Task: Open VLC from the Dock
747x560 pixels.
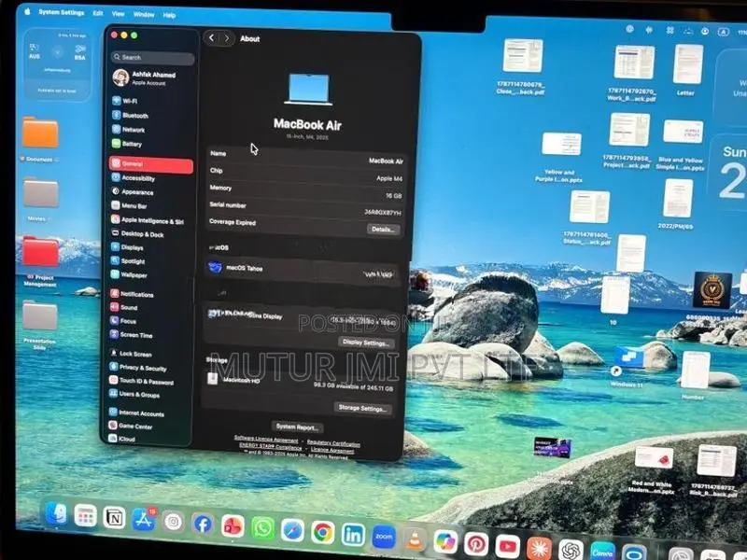Action: click(414, 539)
